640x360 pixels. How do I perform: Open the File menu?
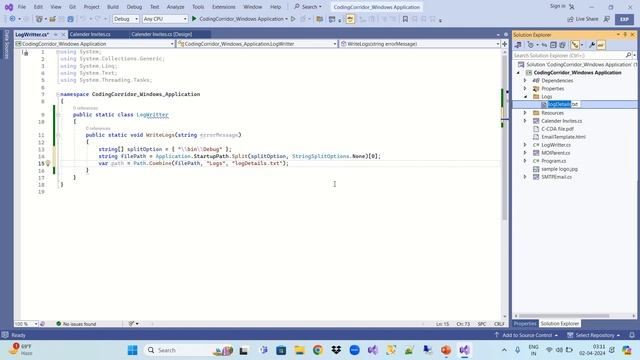pyautogui.click(x=22, y=7)
